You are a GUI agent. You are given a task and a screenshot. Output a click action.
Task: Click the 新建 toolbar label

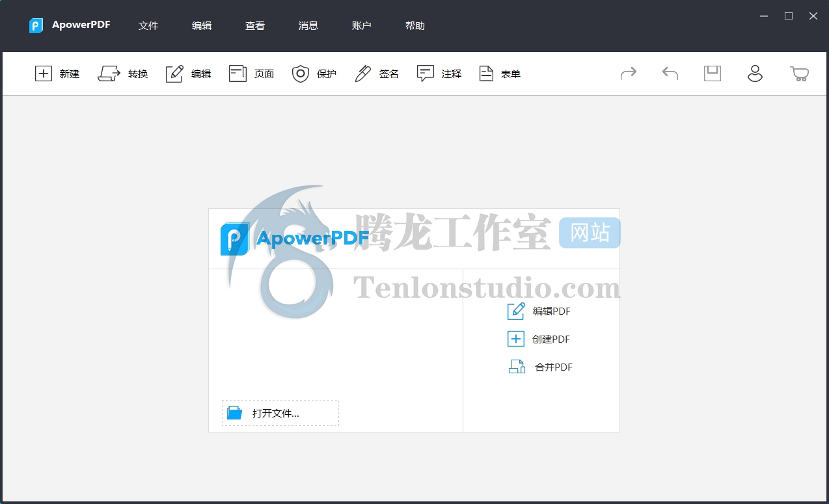click(70, 74)
